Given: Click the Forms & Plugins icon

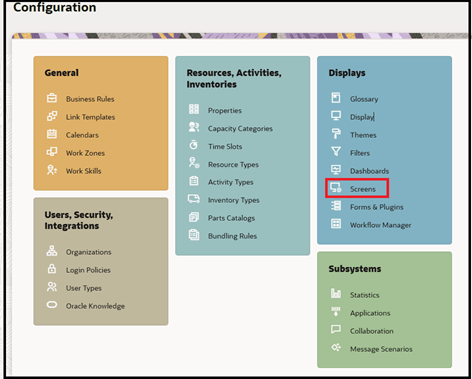Looking at the screenshot, I should tap(336, 206).
